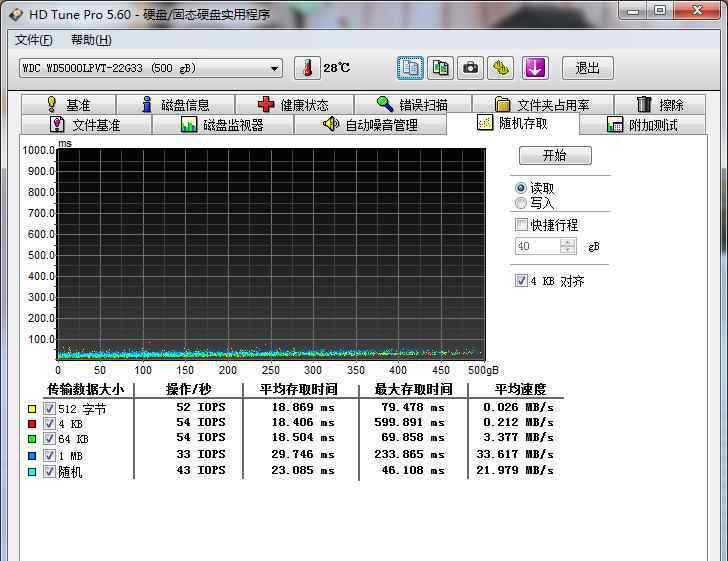
Task: Click the 平均速度 column header
Action: tap(520, 389)
